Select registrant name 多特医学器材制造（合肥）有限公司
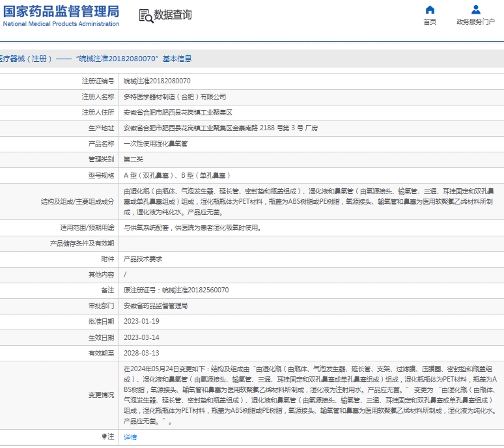 pos(175,97)
